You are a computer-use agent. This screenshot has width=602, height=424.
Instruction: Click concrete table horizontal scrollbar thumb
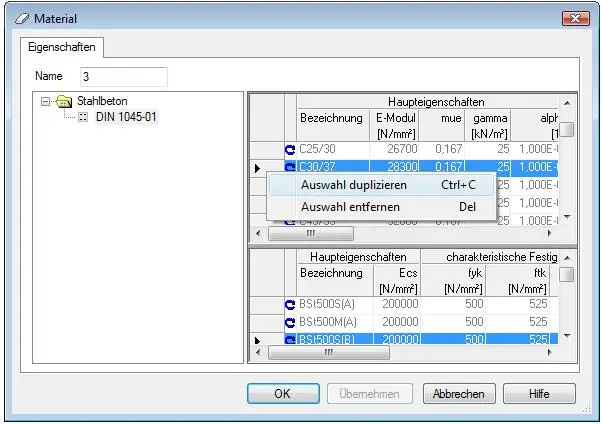311,234
